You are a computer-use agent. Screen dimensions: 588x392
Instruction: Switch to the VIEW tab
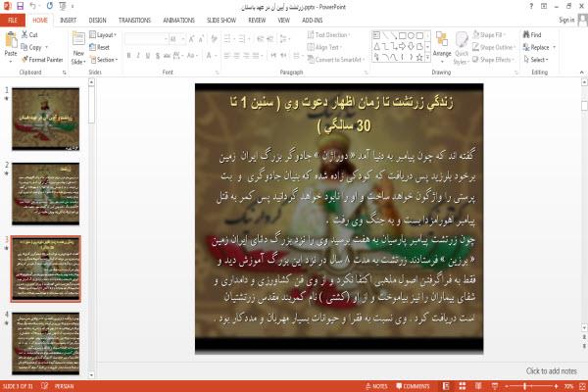(x=284, y=21)
